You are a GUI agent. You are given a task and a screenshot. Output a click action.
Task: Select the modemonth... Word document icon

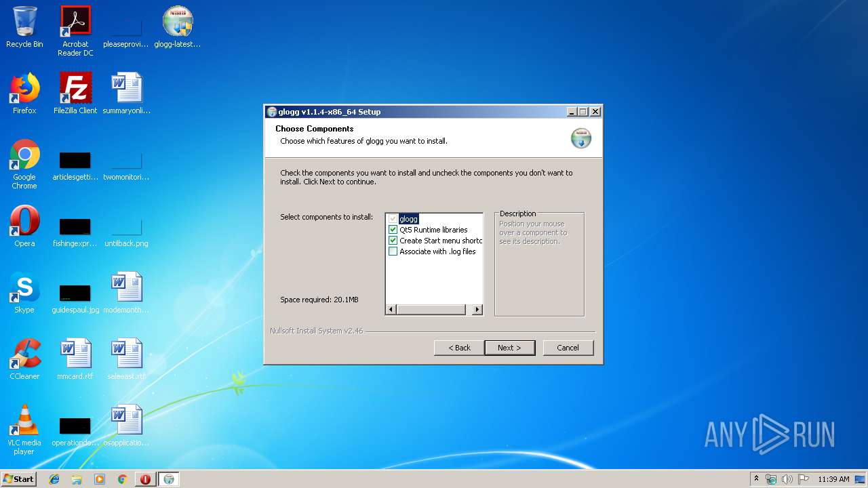(126, 293)
